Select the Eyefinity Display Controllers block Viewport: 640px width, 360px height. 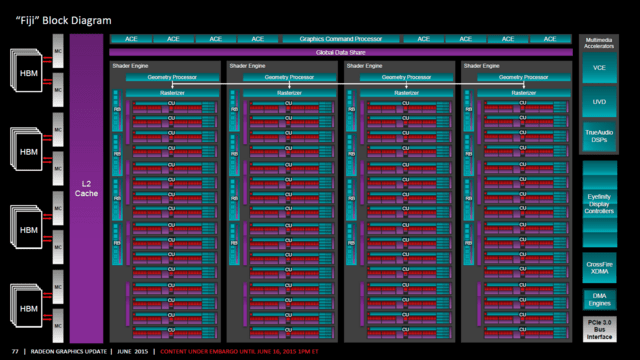[599, 204]
